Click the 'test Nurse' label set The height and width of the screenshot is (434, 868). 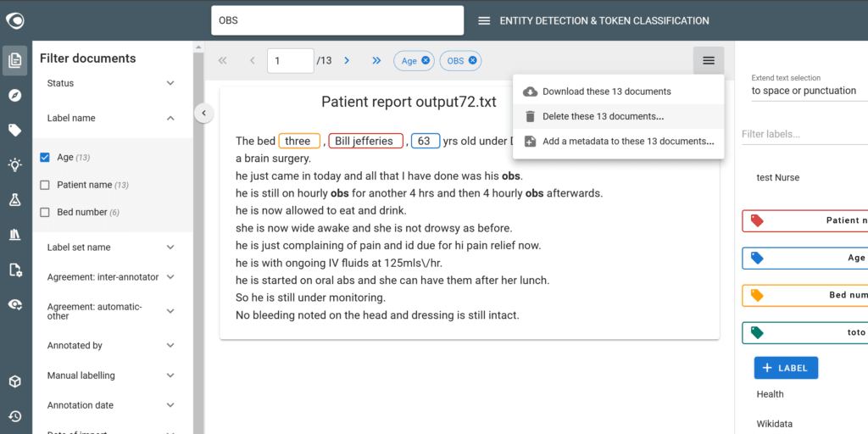(778, 178)
